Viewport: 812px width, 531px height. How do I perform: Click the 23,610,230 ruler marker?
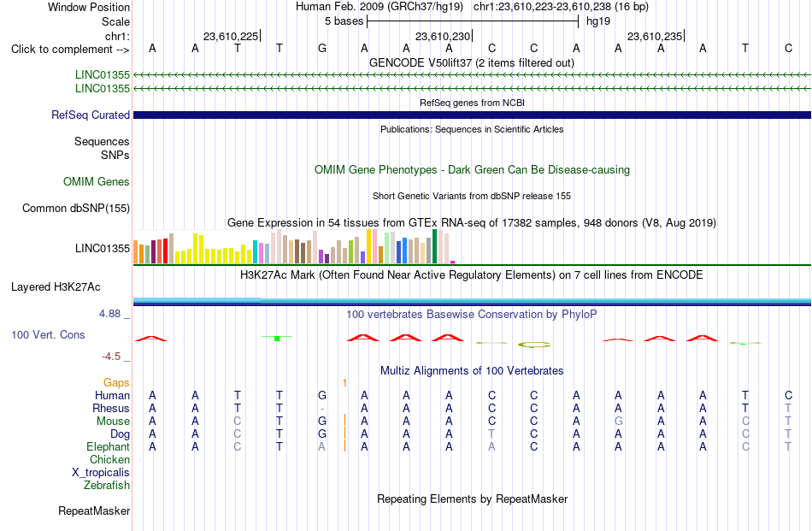pyautogui.click(x=443, y=36)
